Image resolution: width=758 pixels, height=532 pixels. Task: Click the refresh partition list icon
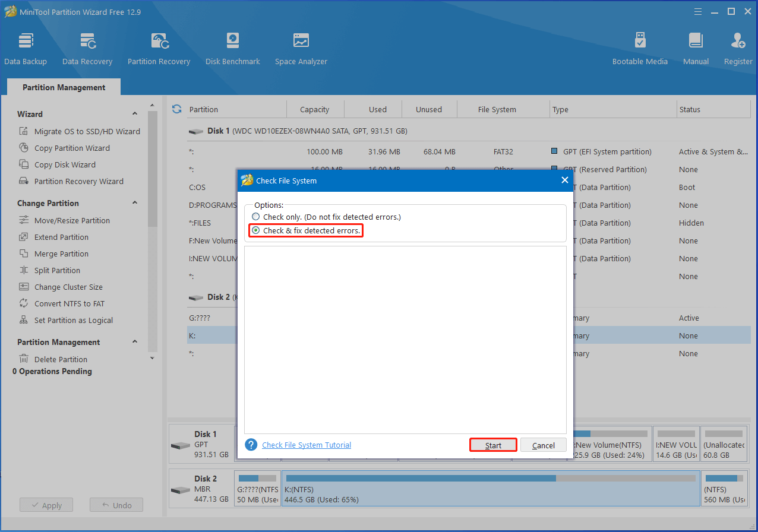click(176, 109)
